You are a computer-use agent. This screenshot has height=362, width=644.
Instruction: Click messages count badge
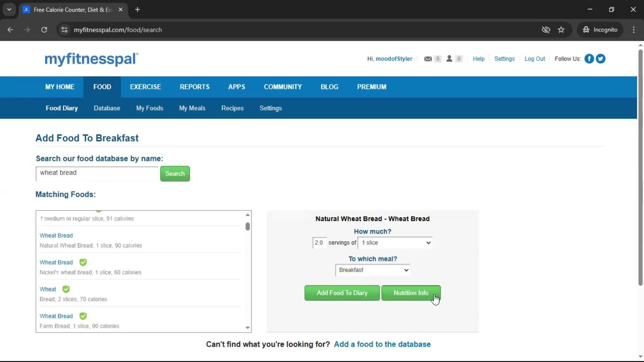pyautogui.click(x=438, y=59)
